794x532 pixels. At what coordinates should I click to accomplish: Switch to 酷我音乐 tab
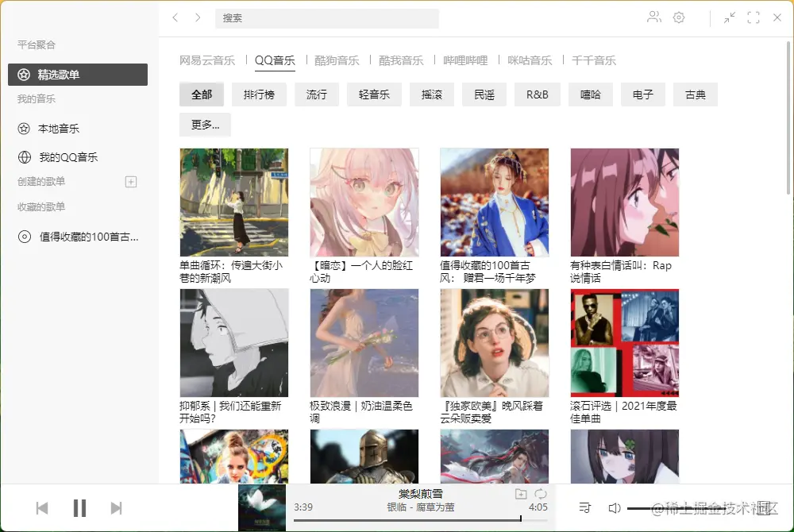[x=401, y=60]
